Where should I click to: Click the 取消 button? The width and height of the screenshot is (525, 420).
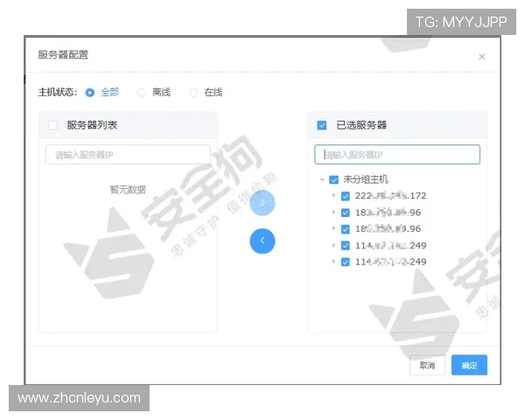tap(427, 365)
